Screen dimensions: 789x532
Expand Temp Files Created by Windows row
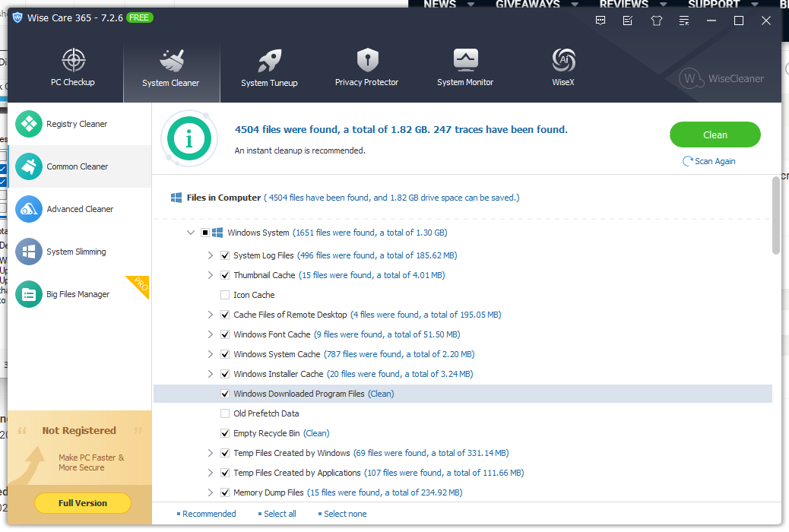tap(211, 453)
